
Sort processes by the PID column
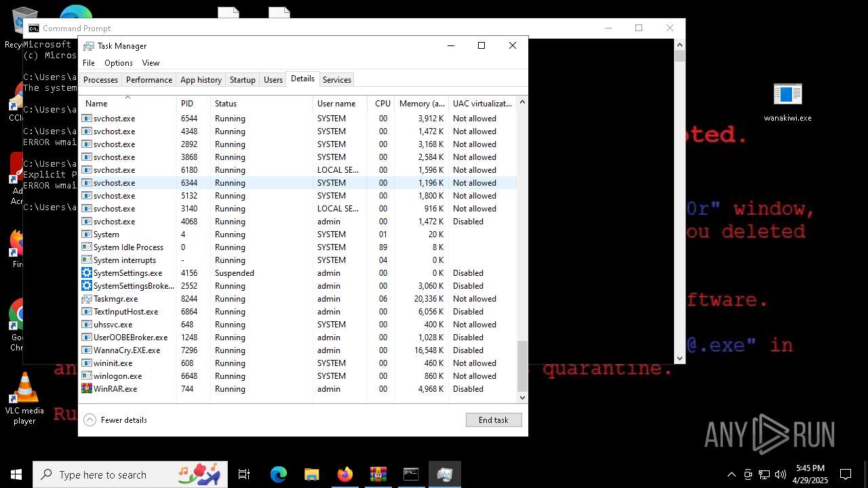tap(193, 104)
